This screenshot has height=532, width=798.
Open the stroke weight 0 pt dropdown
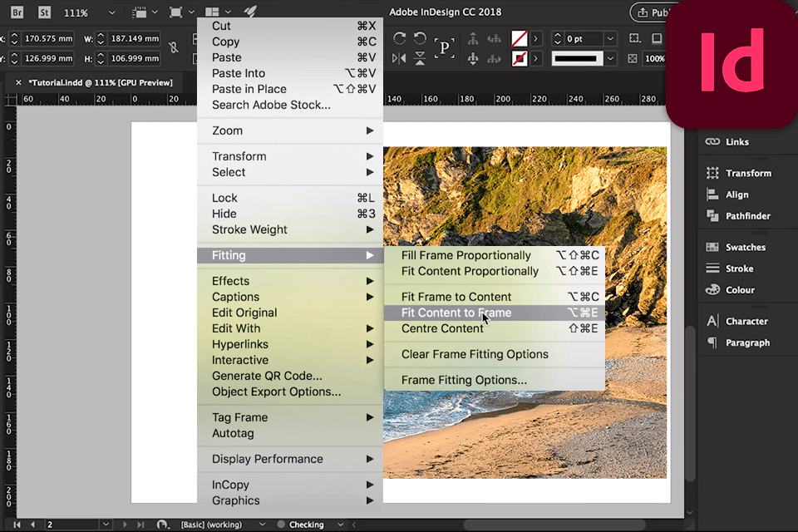(x=609, y=39)
